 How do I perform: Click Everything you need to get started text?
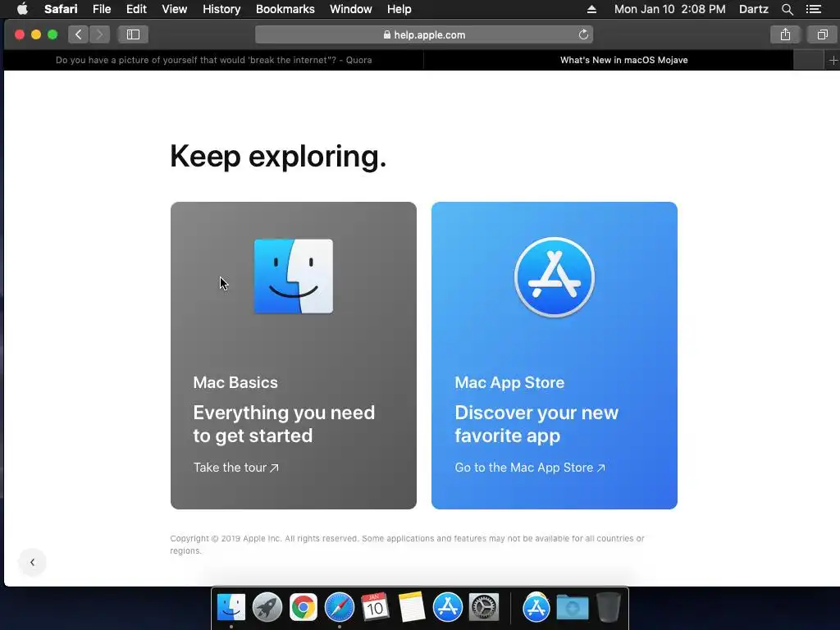click(284, 424)
